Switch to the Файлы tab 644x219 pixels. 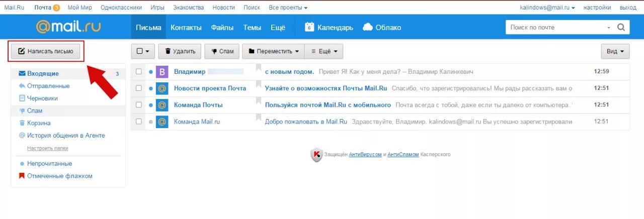point(222,28)
